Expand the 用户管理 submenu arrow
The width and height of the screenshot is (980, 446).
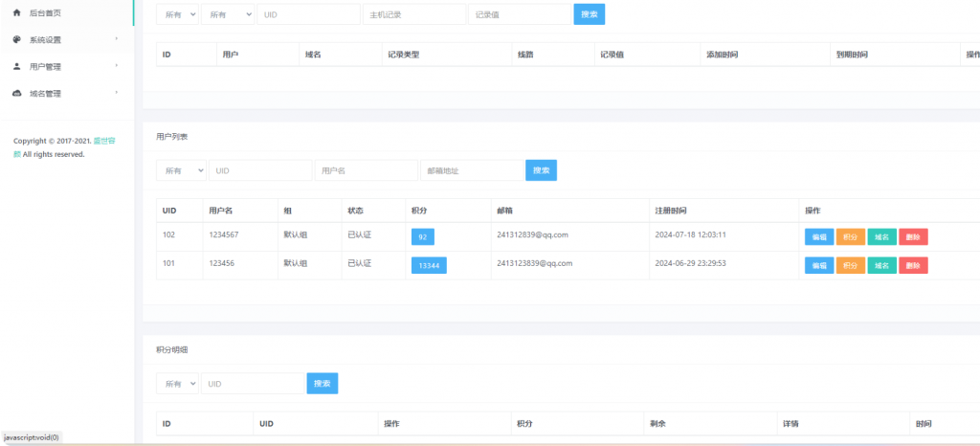(117, 66)
